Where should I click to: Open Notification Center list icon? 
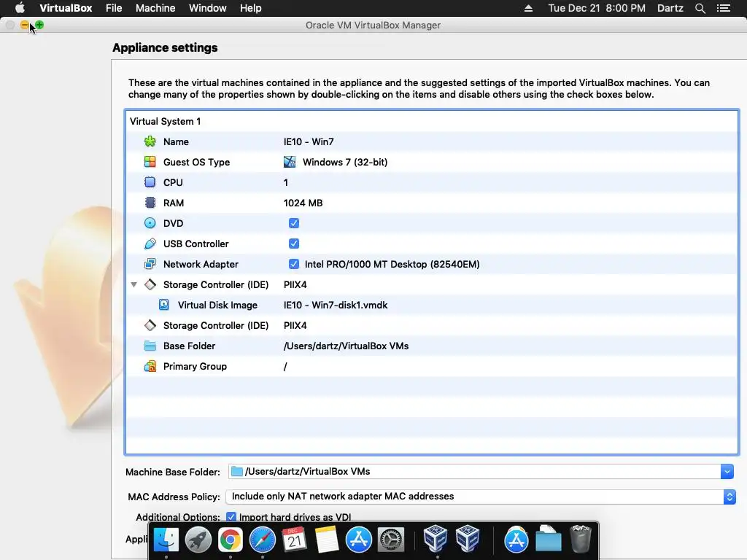(724, 8)
